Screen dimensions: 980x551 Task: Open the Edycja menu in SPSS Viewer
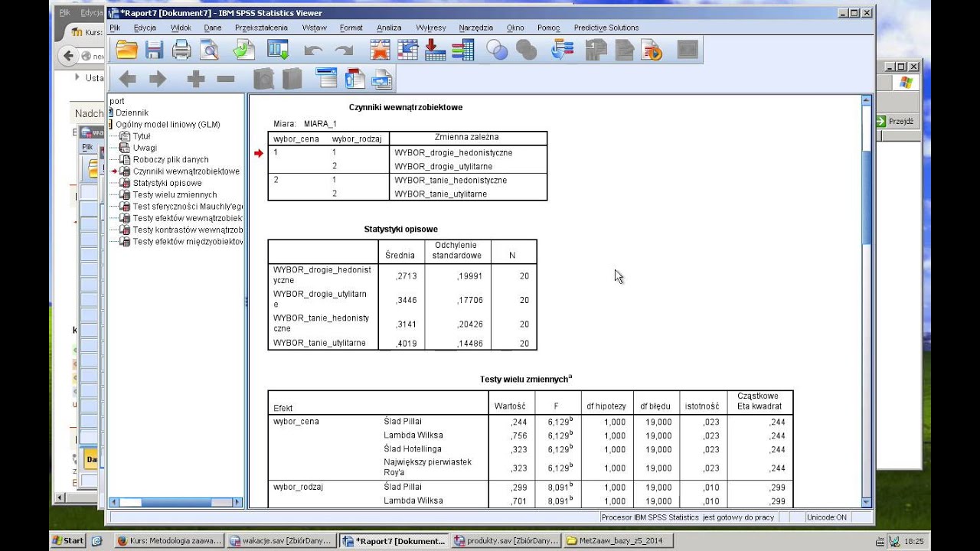pos(145,28)
